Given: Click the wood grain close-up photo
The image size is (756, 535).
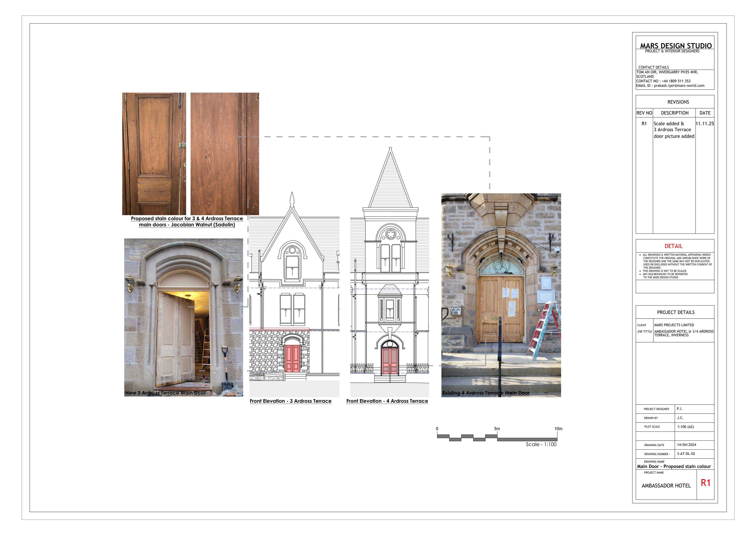Looking at the screenshot, I should point(225,154).
